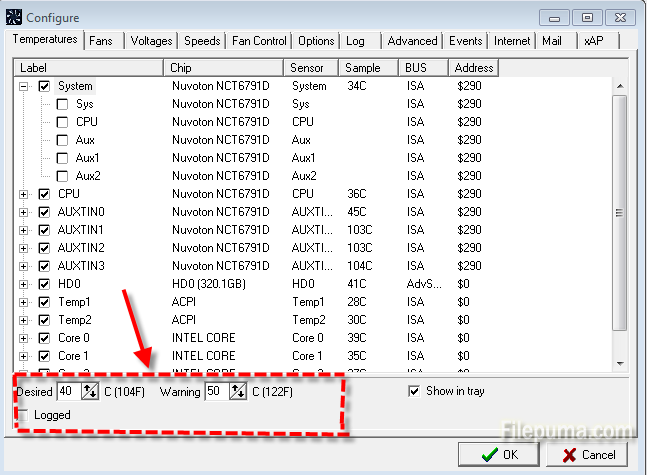This screenshot has width=647, height=475.
Task: Check the Sys child sensor checkbox
Action: (62, 104)
